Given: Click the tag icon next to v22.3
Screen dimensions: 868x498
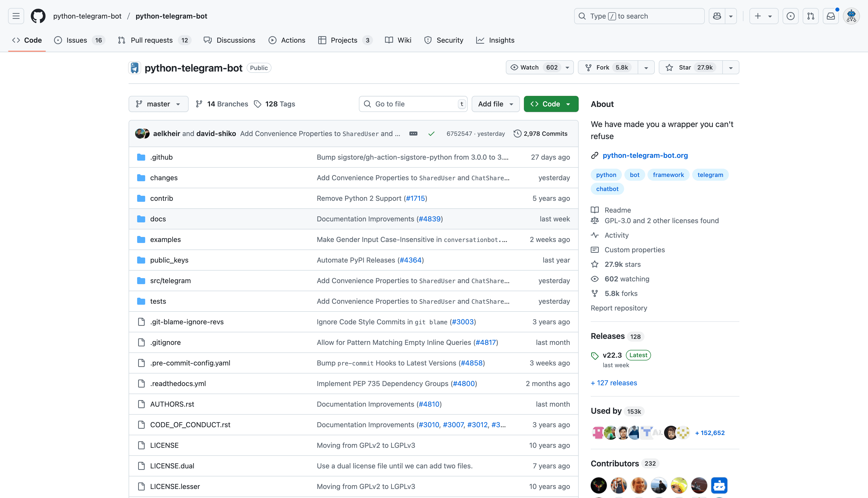Looking at the screenshot, I should (595, 356).
